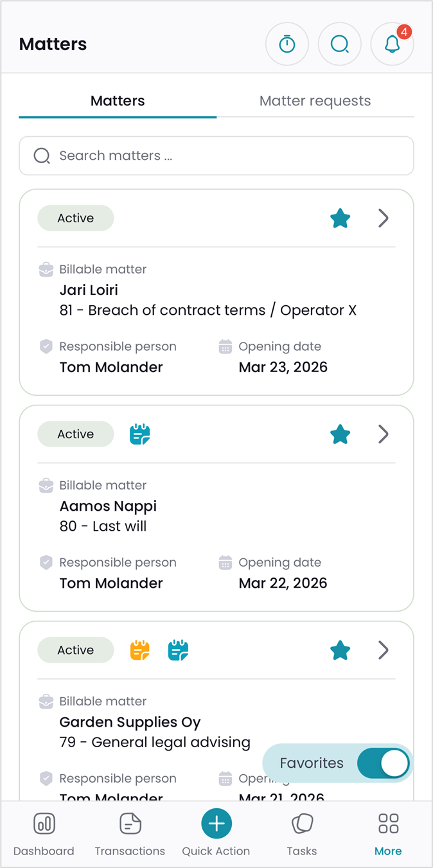Click the orange note icon on Garden Supplies
This screenshot has height=868, width=433.
(139, 650)
